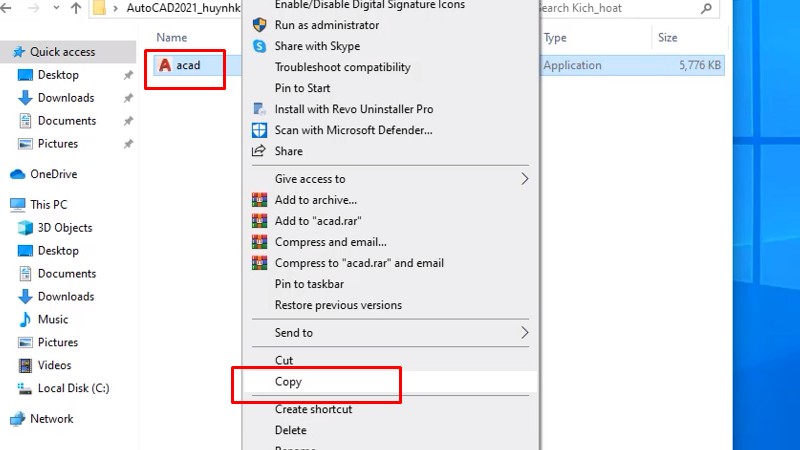Expand the Send to submenu arrow

(524, 332)
